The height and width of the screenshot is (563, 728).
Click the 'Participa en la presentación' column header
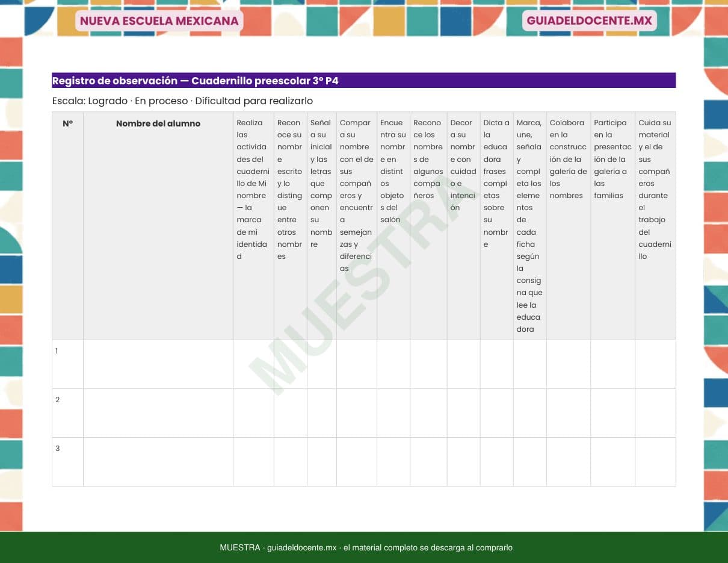coord(612,226)
